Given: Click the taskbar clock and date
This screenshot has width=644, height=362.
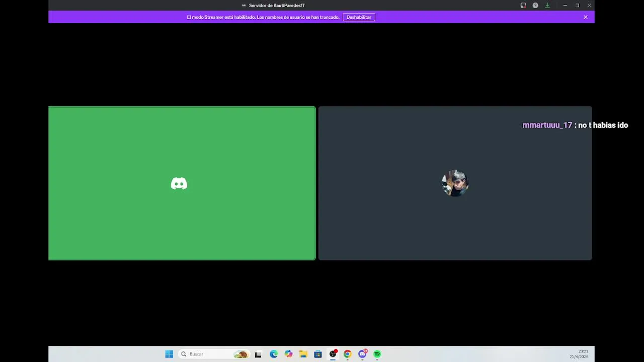Looking at the screenshot, I should [579, 354].
